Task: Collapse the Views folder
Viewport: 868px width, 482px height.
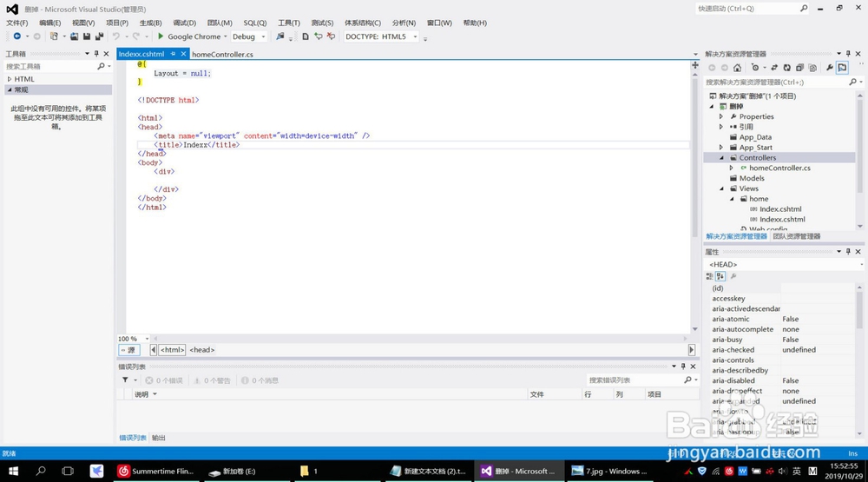Action: (721, 188)
